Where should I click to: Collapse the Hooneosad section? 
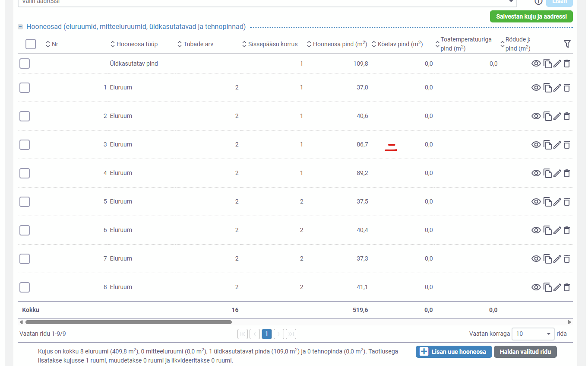pos(20,27)
